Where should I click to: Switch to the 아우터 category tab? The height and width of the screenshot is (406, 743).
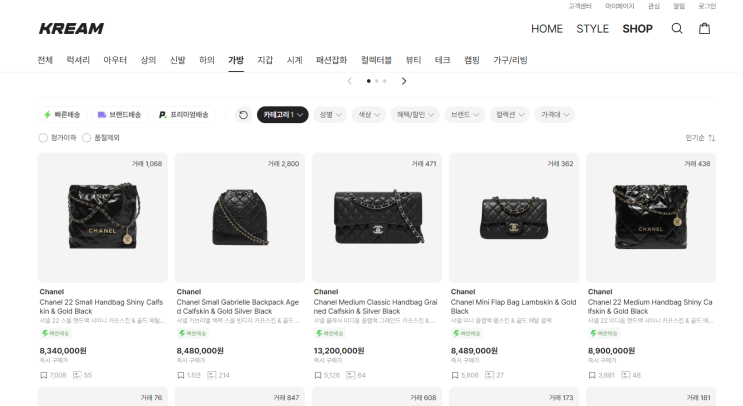pyautogui.click(x=115, y=60)
